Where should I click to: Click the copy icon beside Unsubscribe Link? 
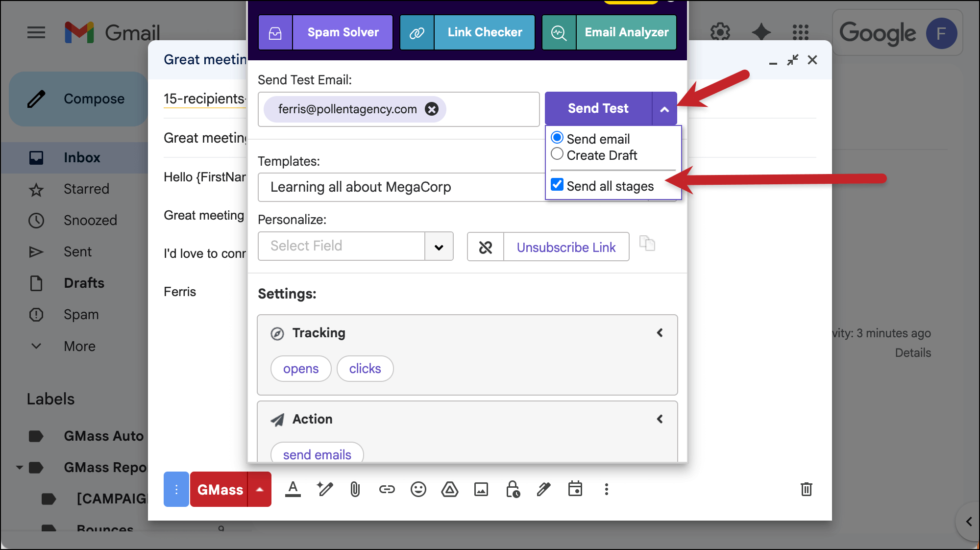point(647,243)
